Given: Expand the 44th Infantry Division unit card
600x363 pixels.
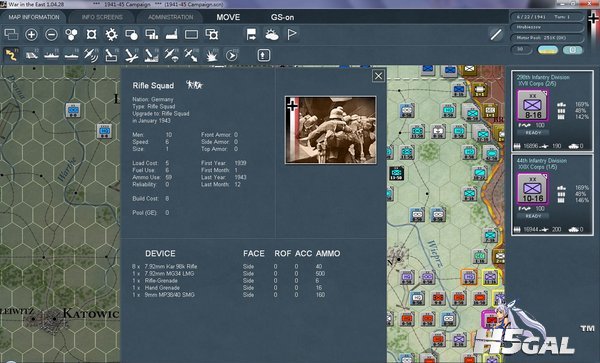Looking at the screenshot, I should tap(553, 194).
